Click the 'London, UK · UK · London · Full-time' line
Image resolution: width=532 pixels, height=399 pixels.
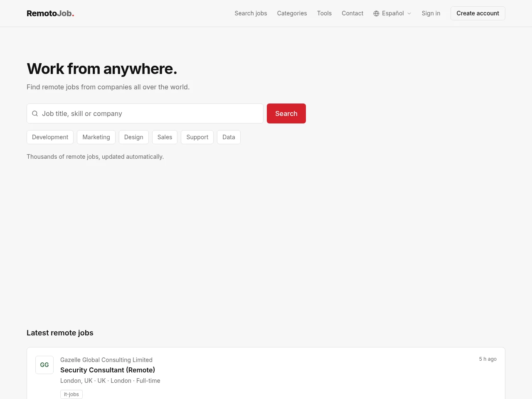click(110, 381)
